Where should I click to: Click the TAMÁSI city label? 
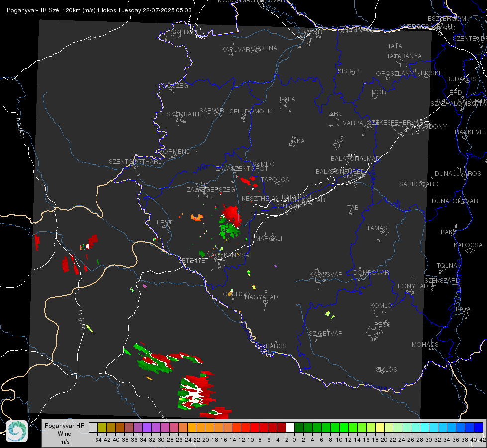coord(378,228)
